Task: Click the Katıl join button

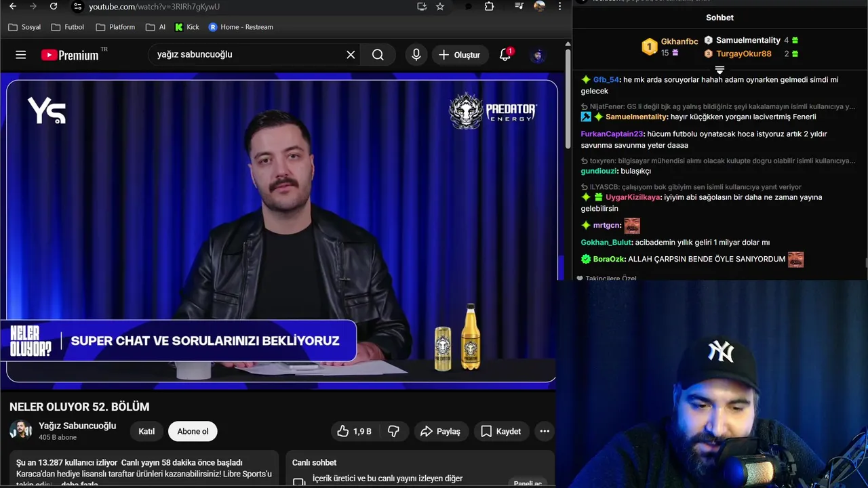Action: (146, 431)
